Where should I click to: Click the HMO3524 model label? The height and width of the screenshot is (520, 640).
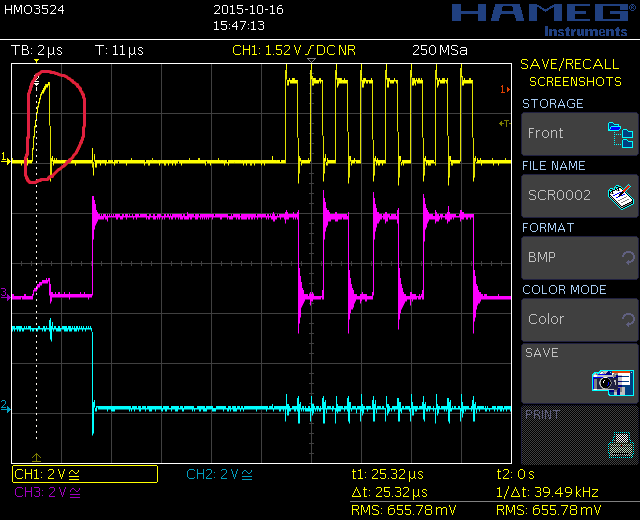pyautogui.click(x=34, y=10)
